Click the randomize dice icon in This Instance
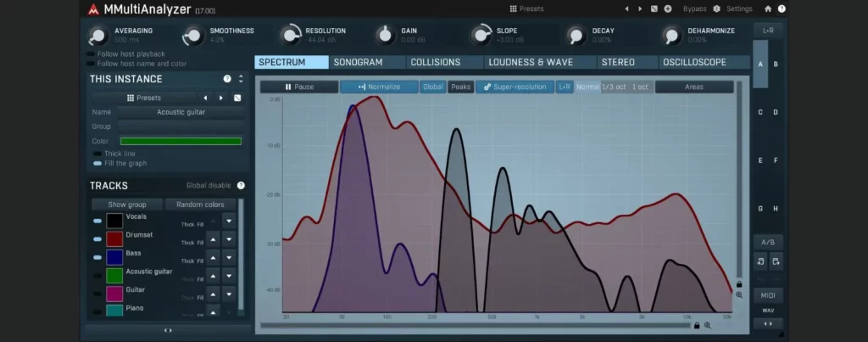This screenshot has height=342, width=868. tap(236, 98)
